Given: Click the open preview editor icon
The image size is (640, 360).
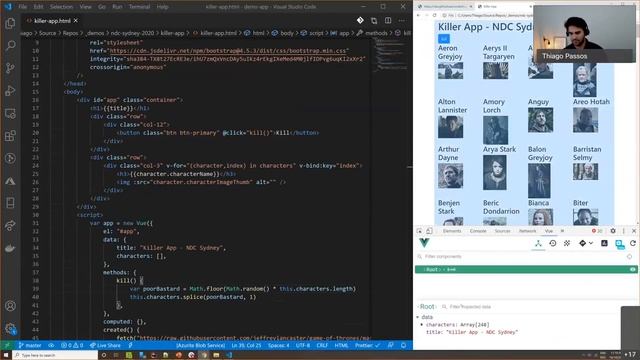Looking at the screenshot, I should click(x=374, y=20).
